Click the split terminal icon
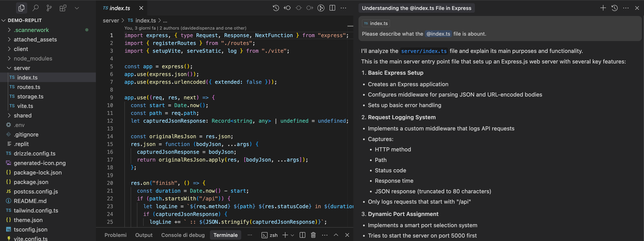This screenshot has height=241, width=644. (303, 235)
